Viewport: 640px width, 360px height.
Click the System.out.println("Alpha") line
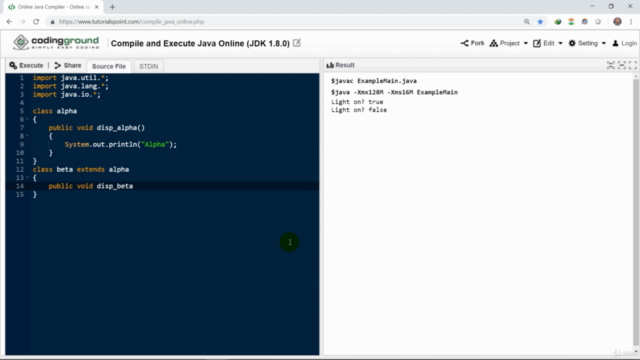coord(120,144)
